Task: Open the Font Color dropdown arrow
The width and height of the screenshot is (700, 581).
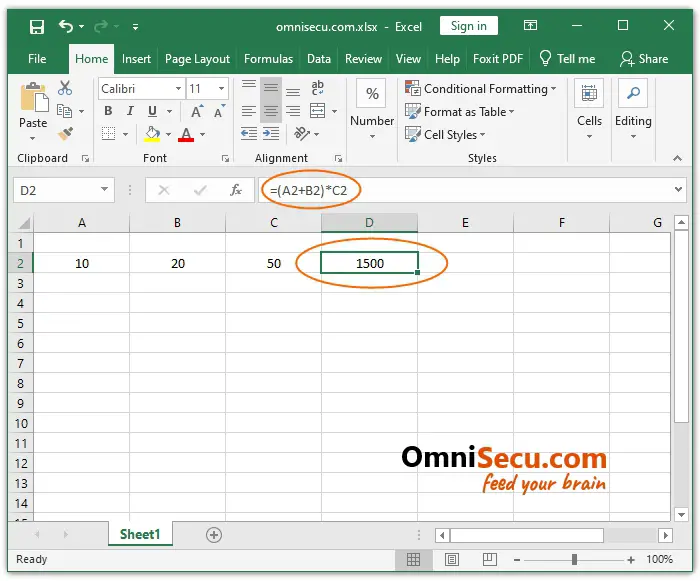Action: (202, 134)
